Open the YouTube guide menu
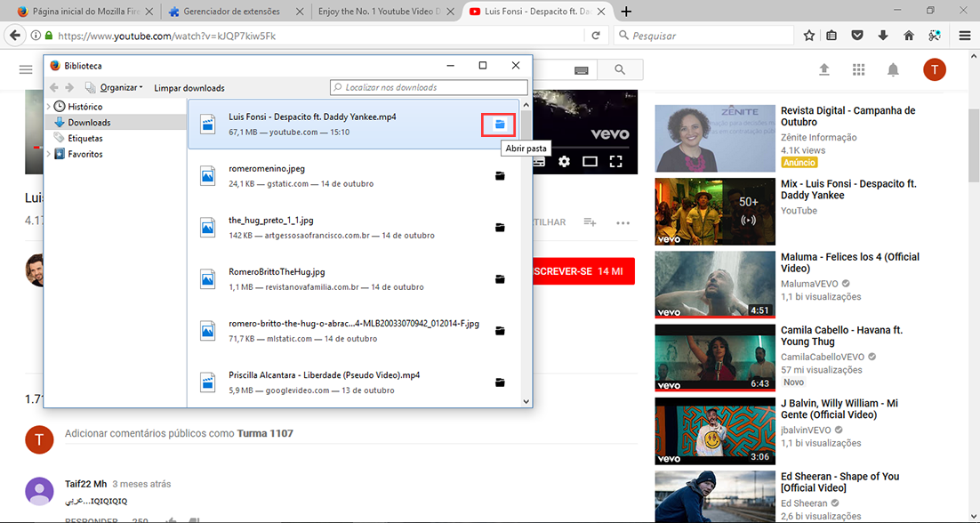Screen dimensions: 980x523 tap(26, 70)
